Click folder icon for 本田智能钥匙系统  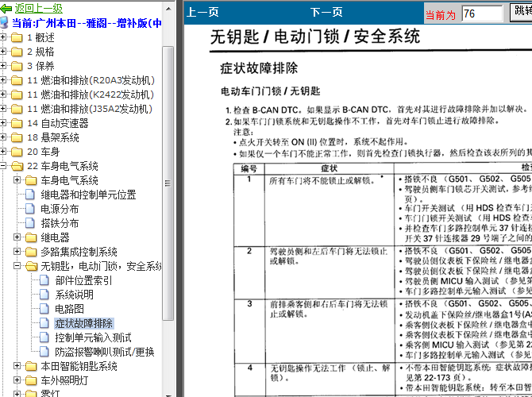pyautogui.click(x=31, y=366)
